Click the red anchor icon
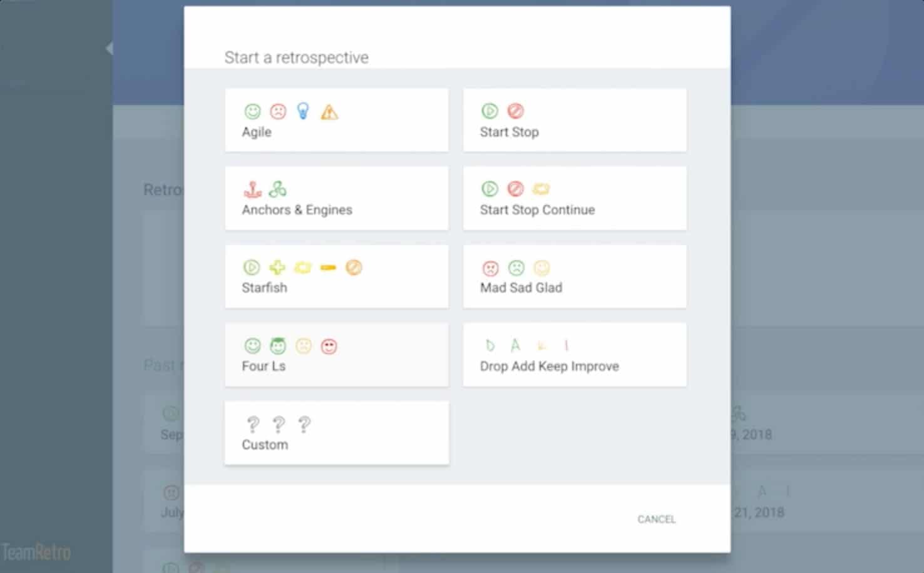The width and height of the screenshot is (924, 573). pos(252,189)
